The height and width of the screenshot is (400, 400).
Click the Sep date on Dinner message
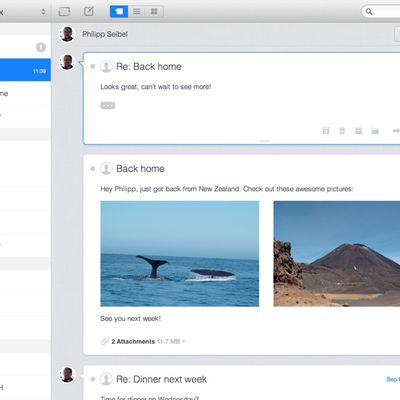[x=393, y=379]
